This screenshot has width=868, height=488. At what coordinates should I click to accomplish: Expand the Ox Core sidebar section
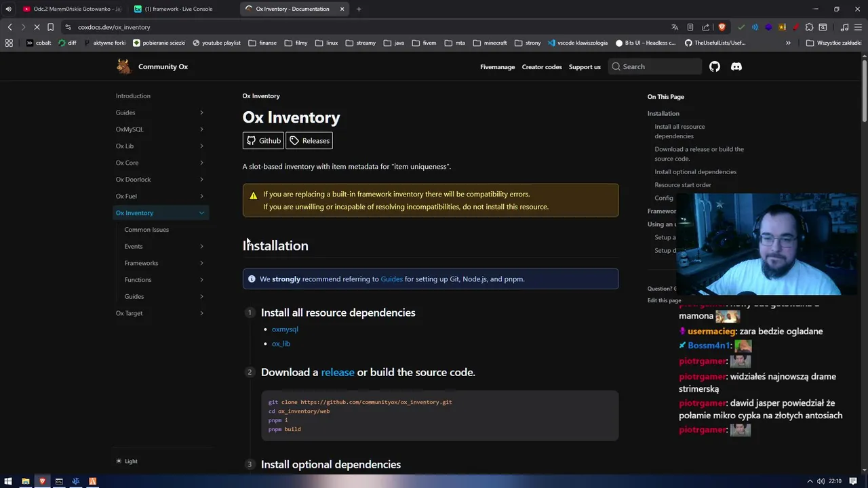pos(201,163)
